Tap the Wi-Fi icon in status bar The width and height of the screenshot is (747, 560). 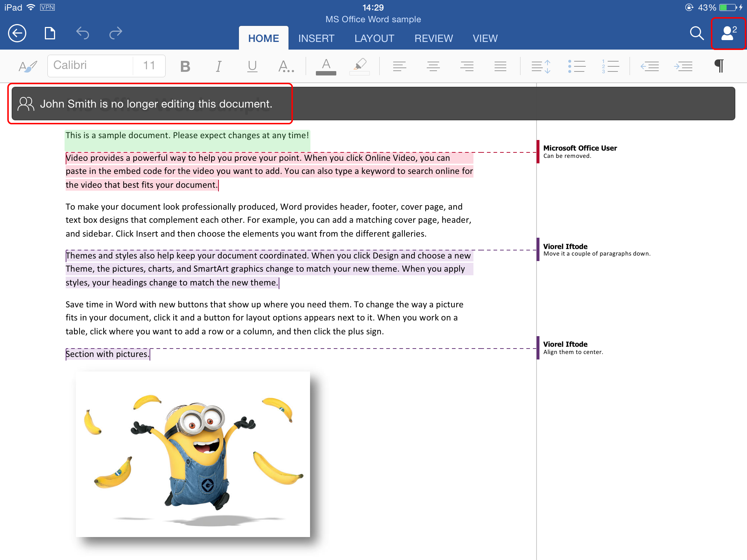click(31, 7)
